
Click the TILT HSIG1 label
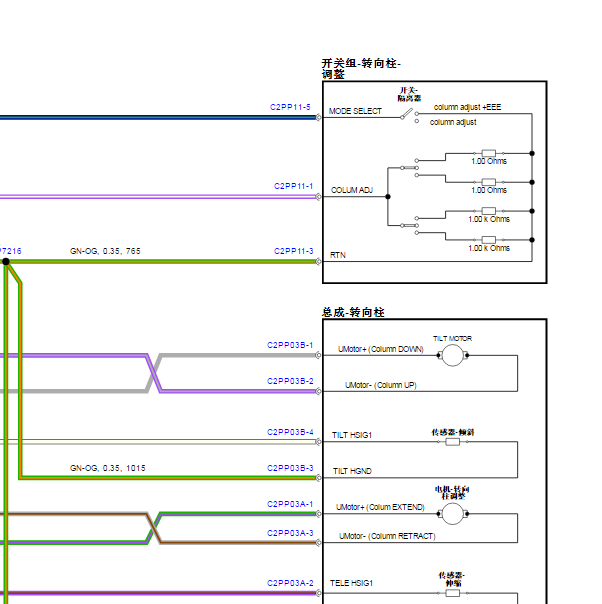pos(352,435)
